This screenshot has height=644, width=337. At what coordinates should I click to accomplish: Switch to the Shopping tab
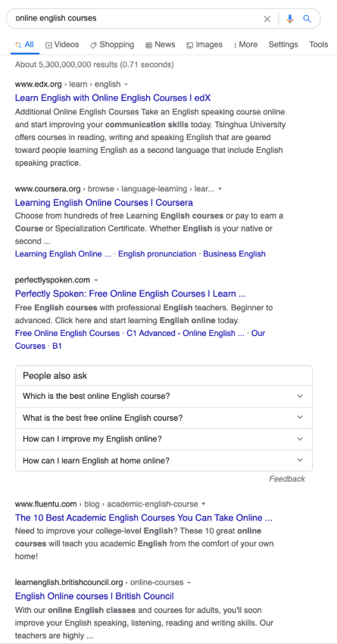click(x=112, y=45)
